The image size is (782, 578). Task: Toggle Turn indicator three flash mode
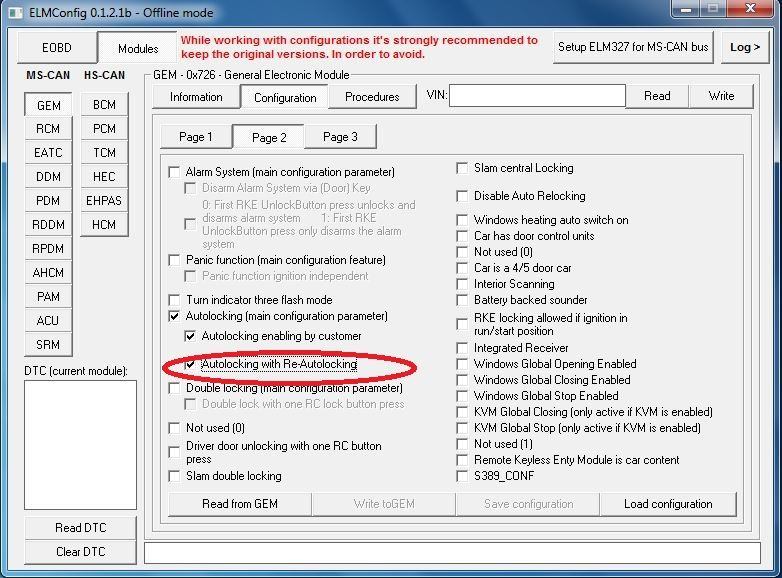pos(174,300)
